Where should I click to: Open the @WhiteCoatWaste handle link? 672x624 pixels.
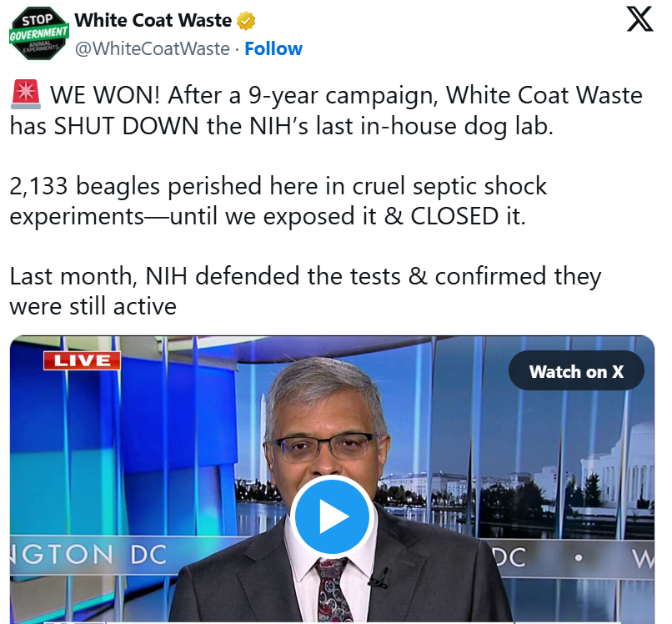click(x=153, y=49)
